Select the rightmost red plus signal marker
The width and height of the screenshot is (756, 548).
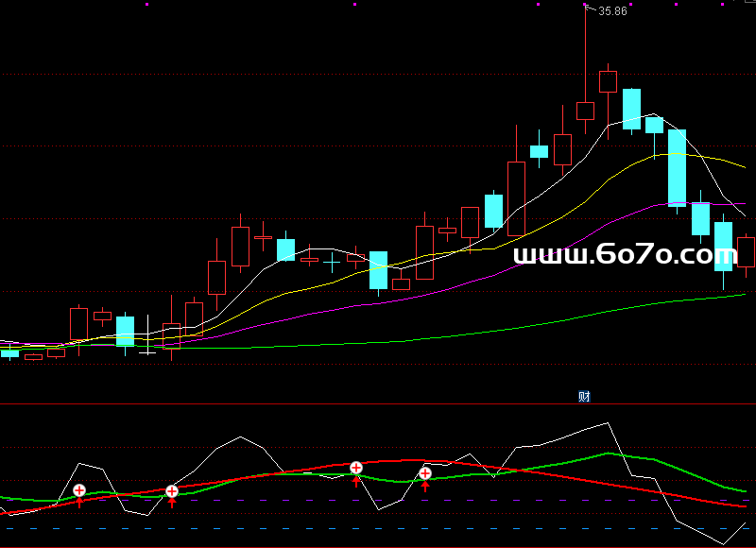tap(425, 473)
